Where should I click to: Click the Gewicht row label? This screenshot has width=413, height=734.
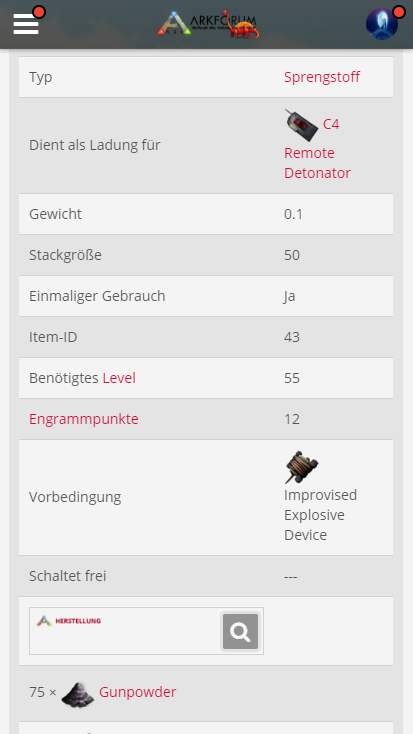tap(55, 214)
